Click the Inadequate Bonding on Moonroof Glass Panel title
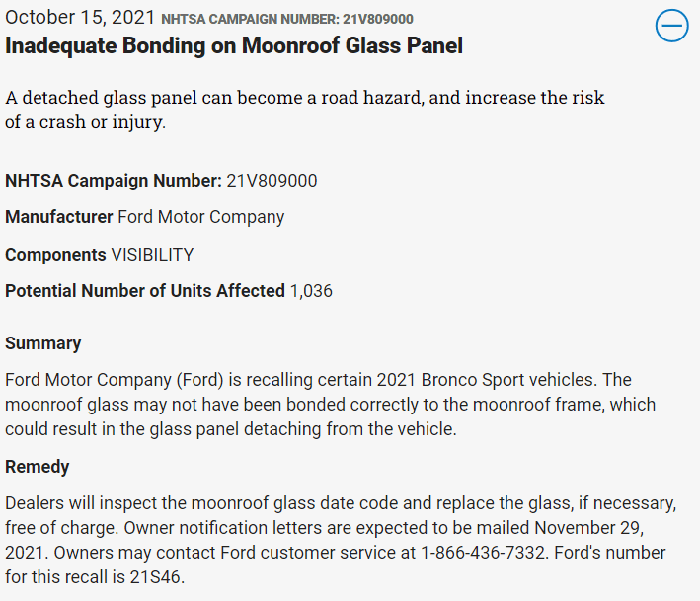Screen dimensions: 700x601 point(234,45)
